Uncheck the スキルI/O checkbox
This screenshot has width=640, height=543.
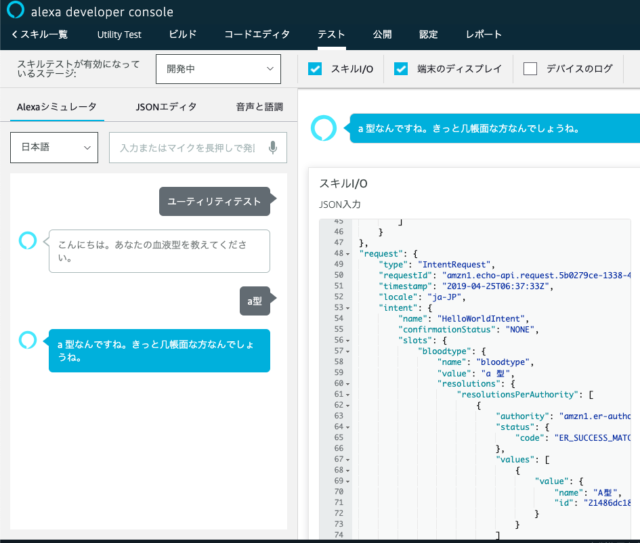[x=315, y=69]
